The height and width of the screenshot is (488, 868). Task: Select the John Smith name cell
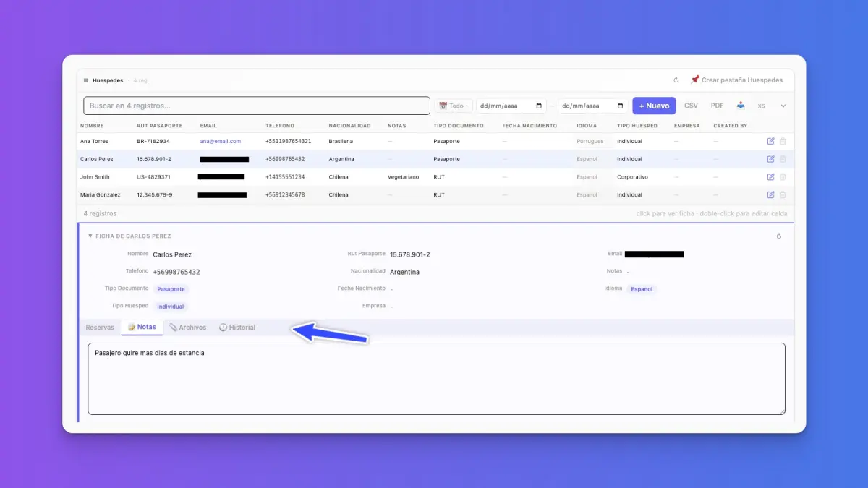[95, 177]
